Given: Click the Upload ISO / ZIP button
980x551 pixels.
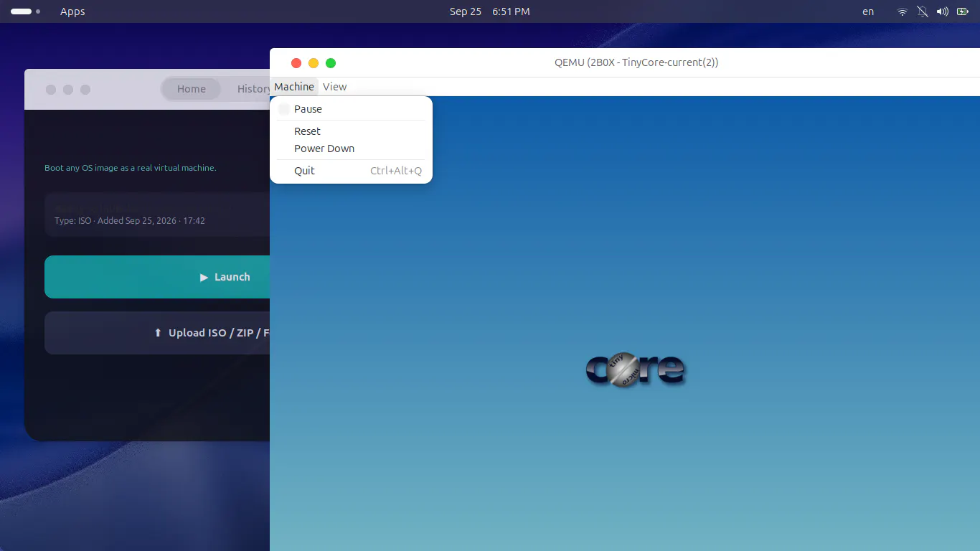Looking at the screenshot, I should [x=157, y=333].
